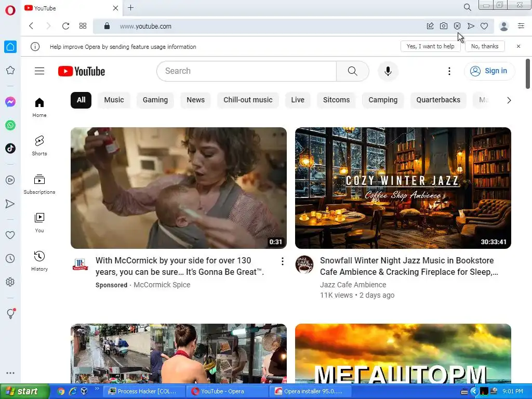Click the address bar URL www.youtube.com
The width and height of the screenshot is (532, 399).
point(145,26)
